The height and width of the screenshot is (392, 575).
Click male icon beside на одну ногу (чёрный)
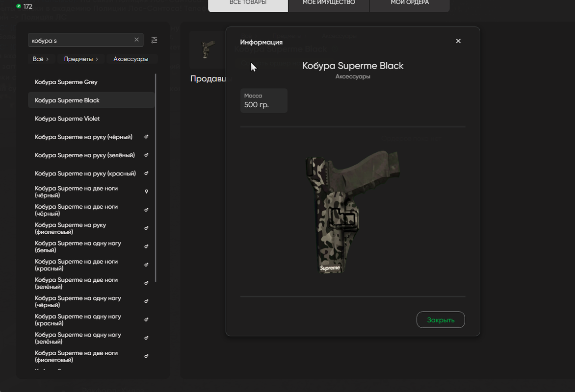(x=146, y=301)
